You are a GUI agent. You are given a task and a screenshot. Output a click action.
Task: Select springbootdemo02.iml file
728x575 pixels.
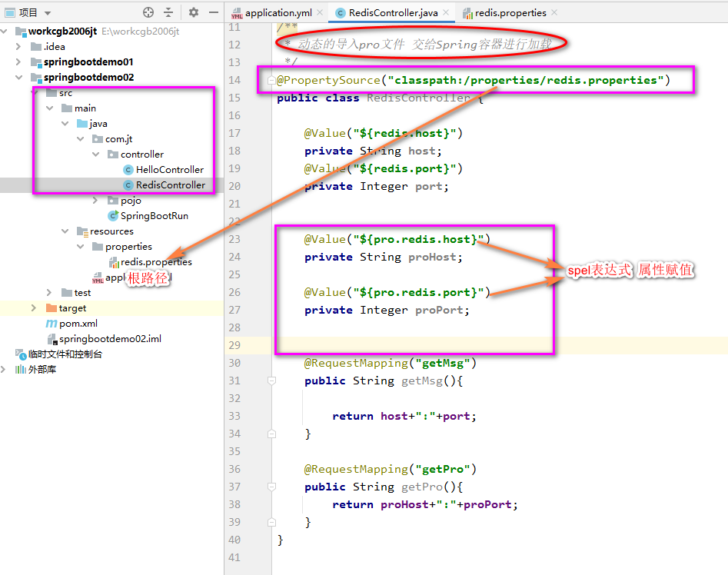[x=110, y=339]
